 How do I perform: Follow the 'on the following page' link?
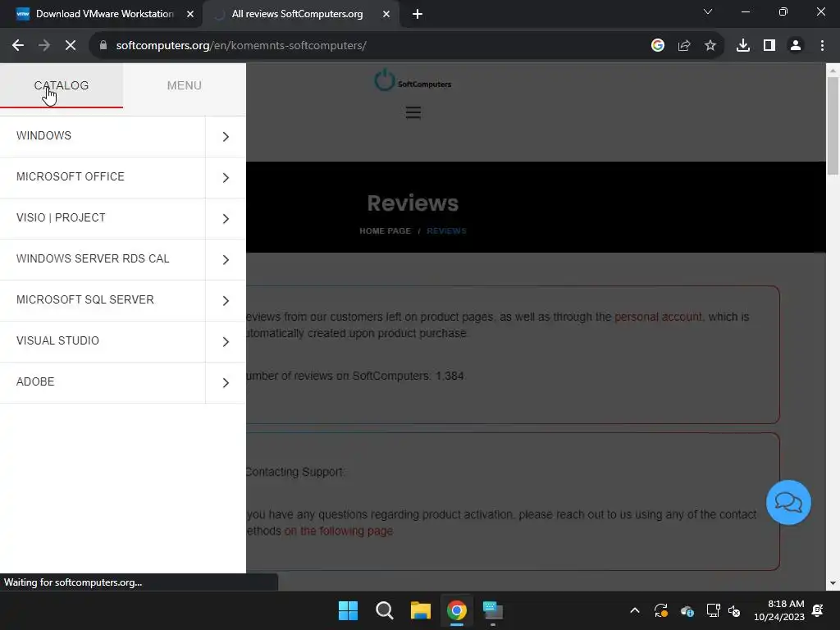(x=339, y=531)
